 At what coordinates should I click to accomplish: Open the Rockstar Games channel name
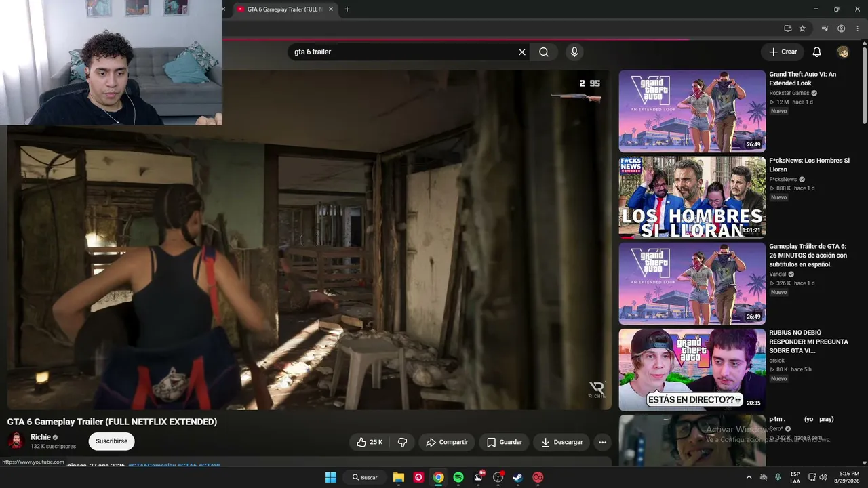[789, 93]
